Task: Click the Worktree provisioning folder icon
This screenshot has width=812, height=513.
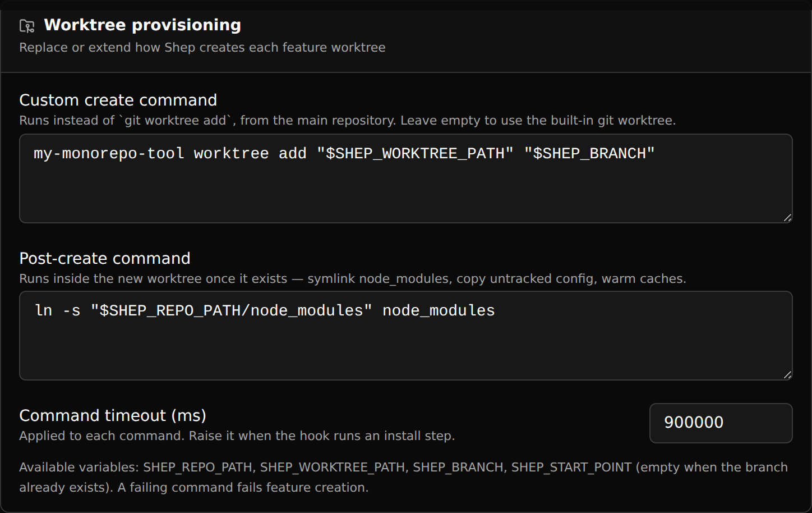Action: 27,26
